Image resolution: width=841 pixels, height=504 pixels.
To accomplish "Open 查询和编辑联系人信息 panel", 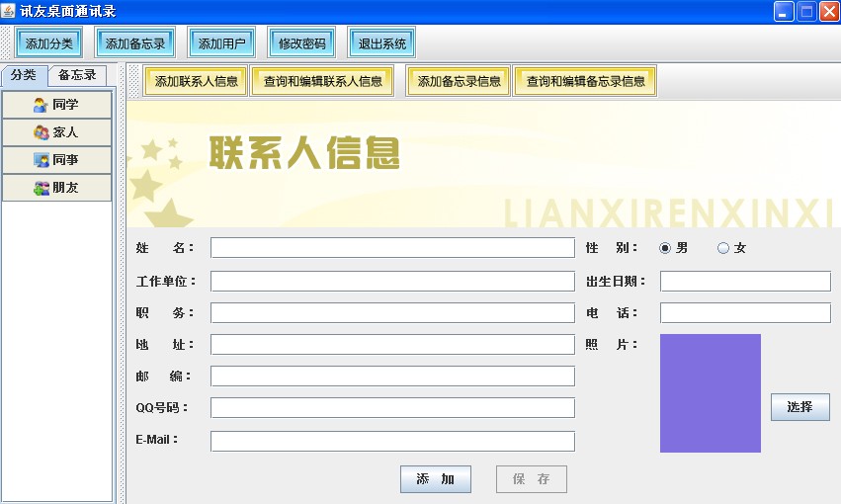I will pos(322,81).
